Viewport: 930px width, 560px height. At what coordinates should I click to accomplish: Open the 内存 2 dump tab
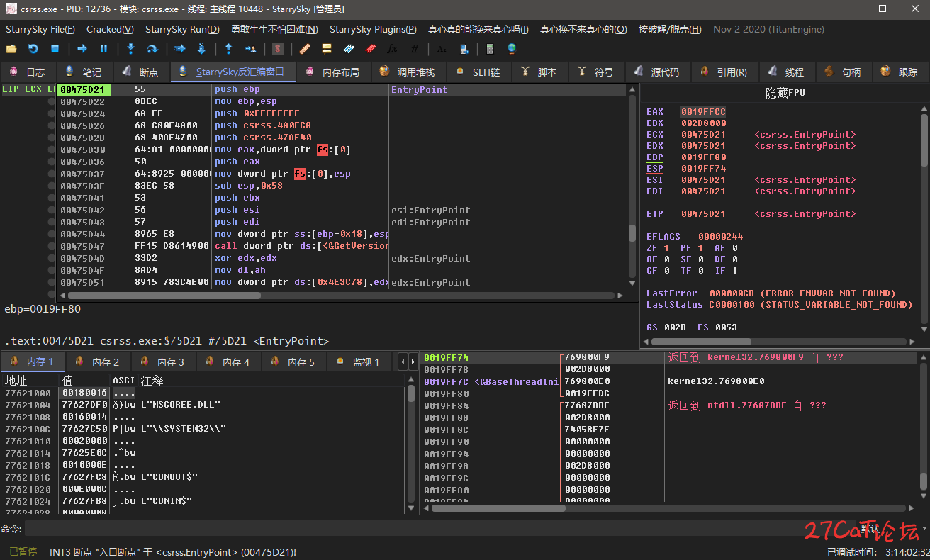(98, 362)
